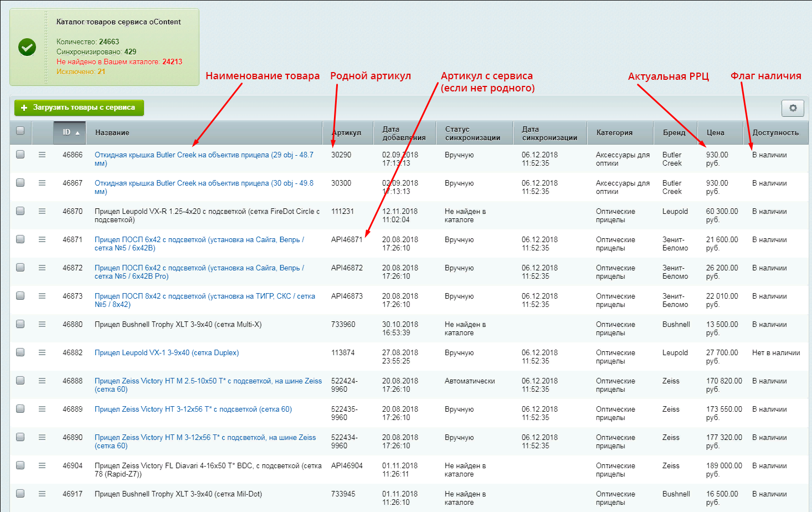This screenshot has height=512, width=812.
Task: Open ПОСП 6x42 сетка №5 / 6x42B link
Action: coord(199,244)
